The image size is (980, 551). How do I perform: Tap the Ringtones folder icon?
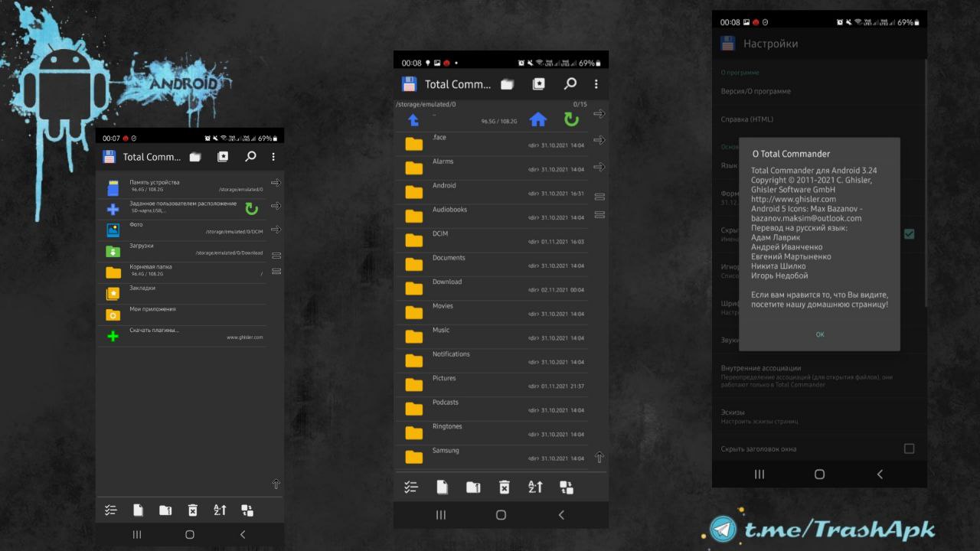414,432
